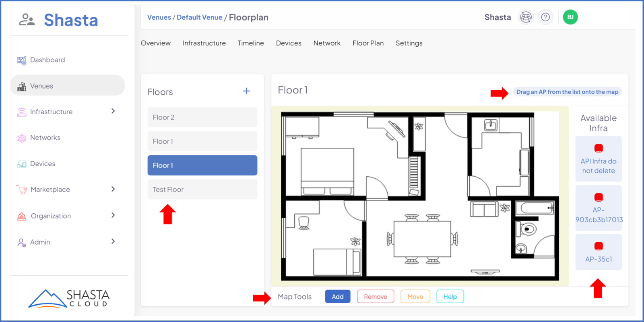The width and height of the screenshot is (644, 322).
Task: Click the Move map tool button
Action: click(415, 297)
